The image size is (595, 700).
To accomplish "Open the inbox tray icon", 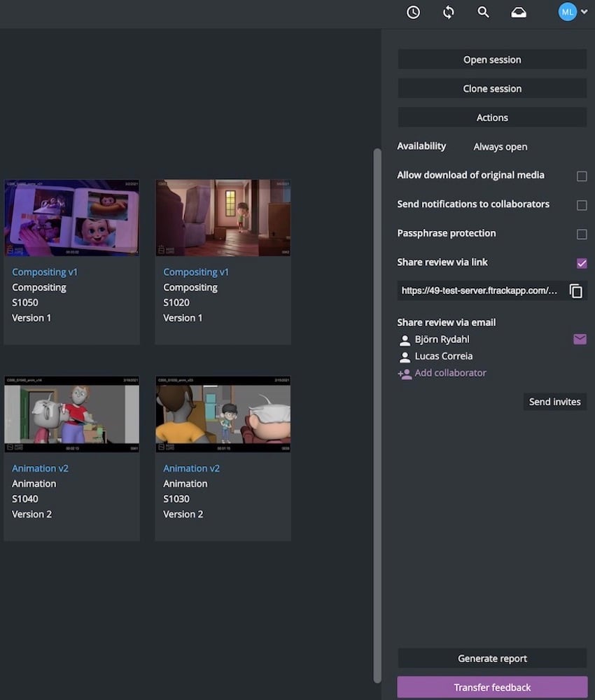I will [519, 13].
